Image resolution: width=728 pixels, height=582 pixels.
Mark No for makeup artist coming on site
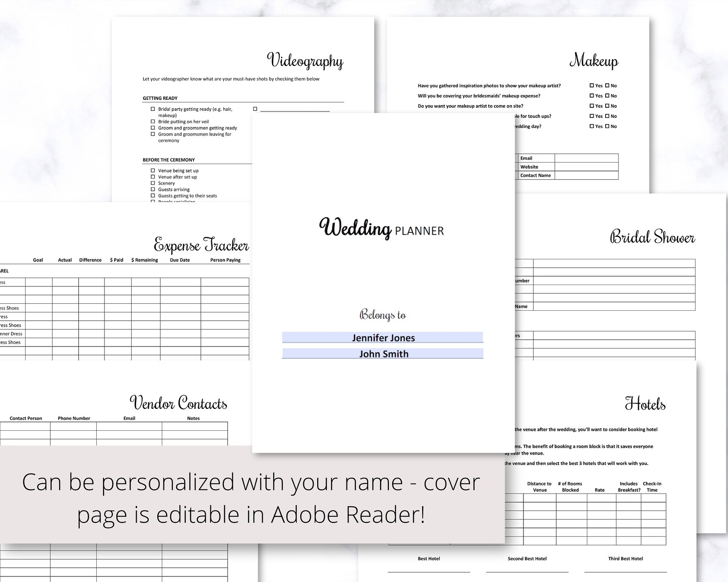pyautogui.click(x=607, y=106)
